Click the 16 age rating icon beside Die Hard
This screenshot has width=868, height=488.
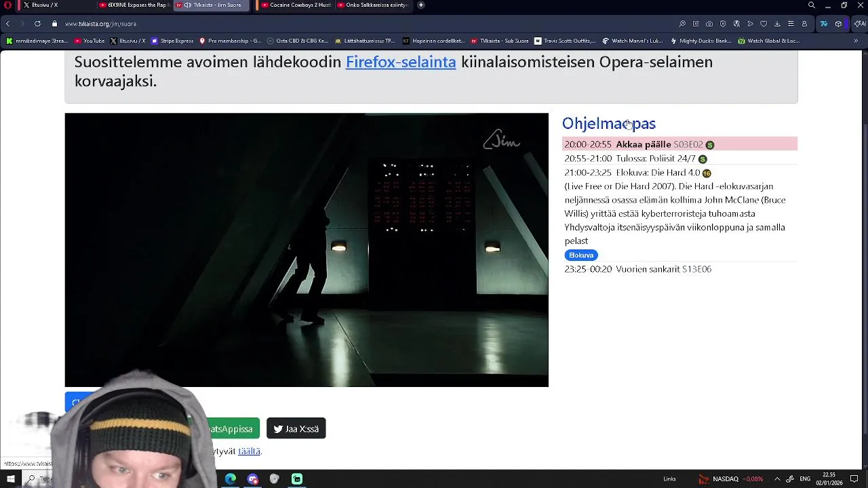(x=707, y=173)
